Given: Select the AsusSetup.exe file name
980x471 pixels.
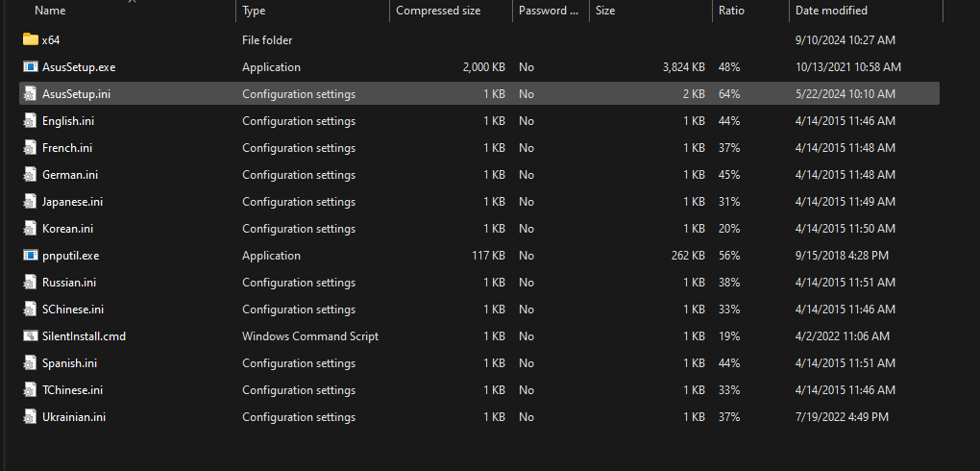Looking at the screenshot, I should click(79, 67).
